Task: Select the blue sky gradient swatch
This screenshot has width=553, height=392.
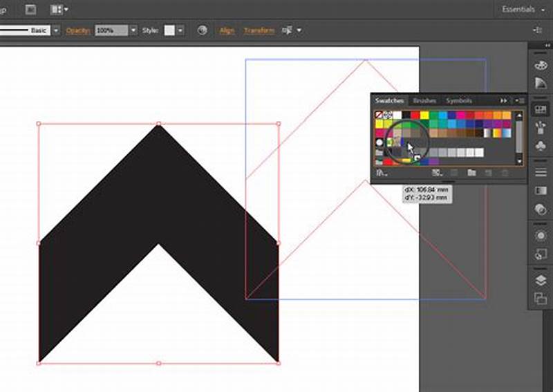Action: (506, 133)
